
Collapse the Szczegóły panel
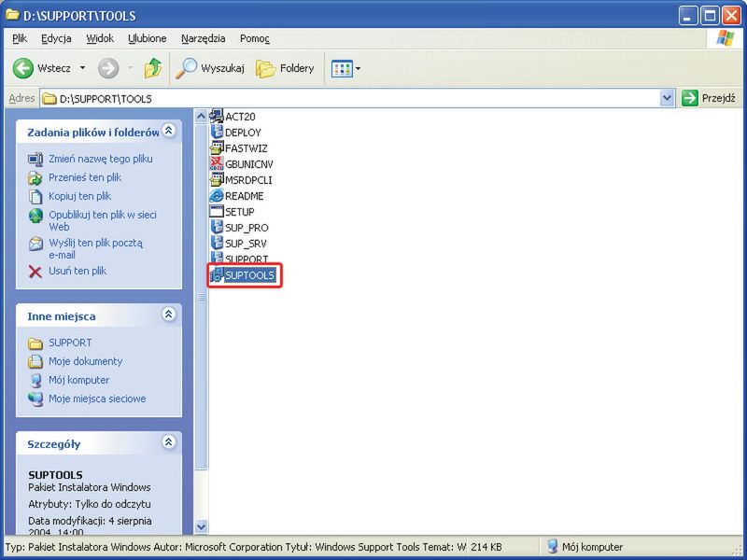tap(169, 442)
